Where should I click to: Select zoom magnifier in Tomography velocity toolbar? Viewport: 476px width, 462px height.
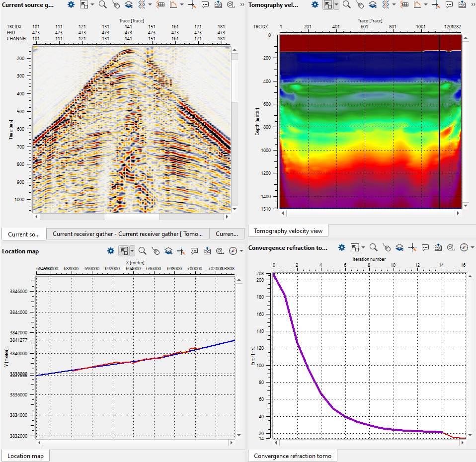(x=347, y=5)
